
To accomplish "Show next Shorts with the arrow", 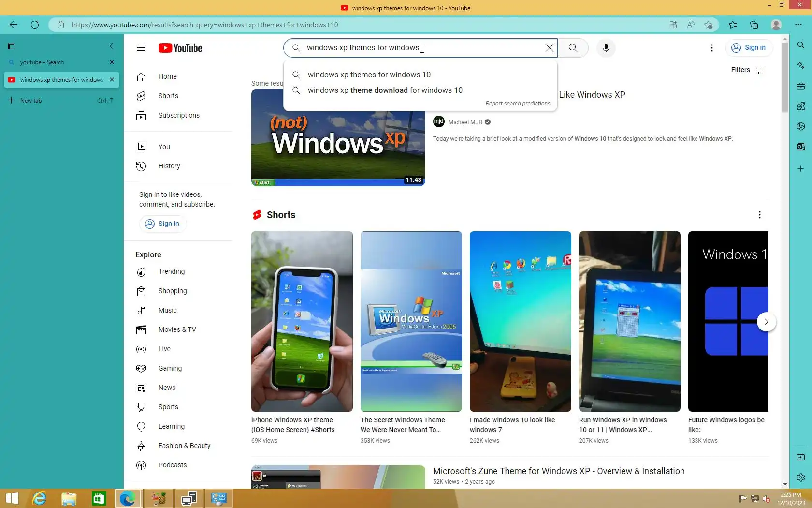I will pyautogui.click(x=766, y=322).
